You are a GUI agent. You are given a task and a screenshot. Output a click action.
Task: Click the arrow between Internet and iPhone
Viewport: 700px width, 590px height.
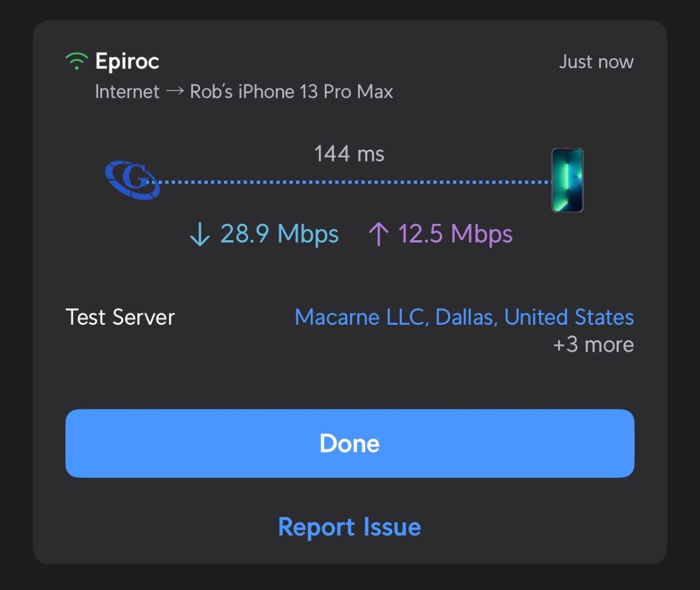pyautogui.click(x=175, y=91)
